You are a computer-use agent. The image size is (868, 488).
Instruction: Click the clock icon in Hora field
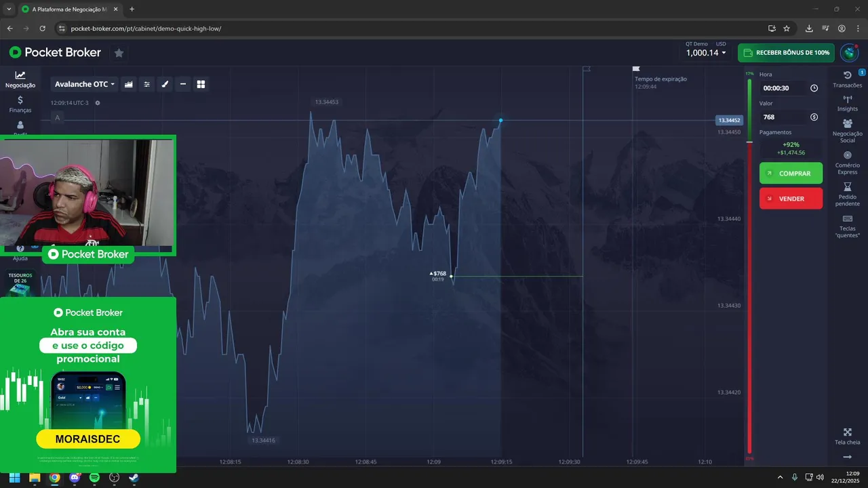click(x=814, y=88)
